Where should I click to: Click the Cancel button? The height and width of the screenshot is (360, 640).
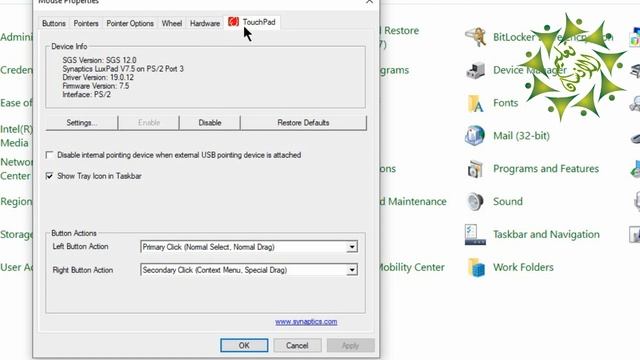tap(297, 345)
